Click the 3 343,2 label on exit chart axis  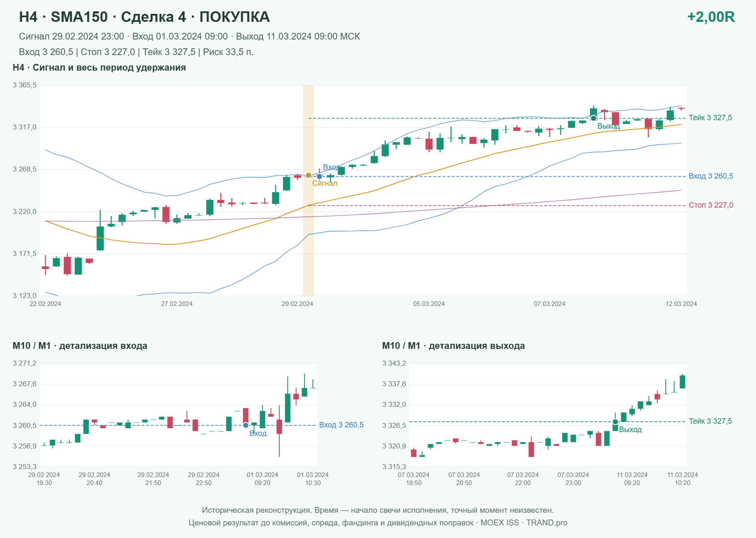click(394, 364)
